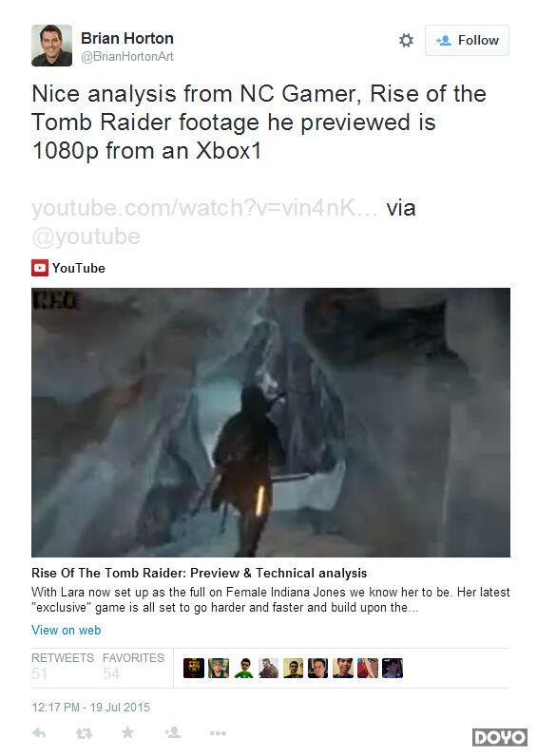The width and height of the screenshot is (537, 756).
Task: Click the Follow button
Action: [467, 40]
